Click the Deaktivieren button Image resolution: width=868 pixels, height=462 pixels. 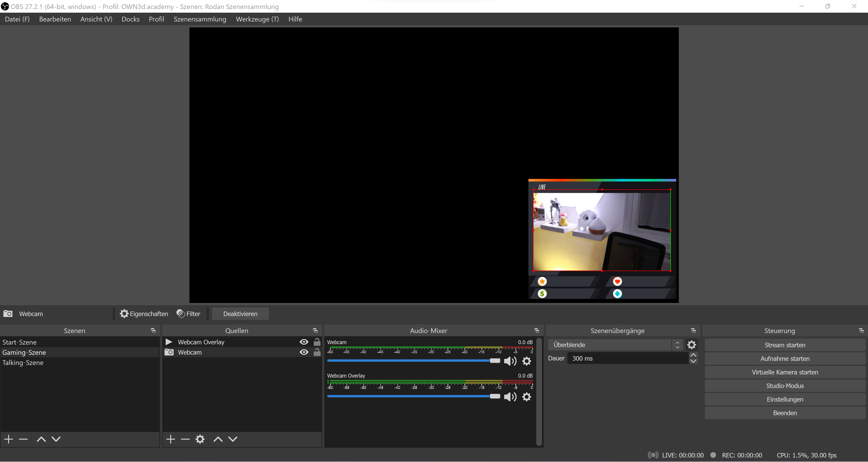pos(240,314)
